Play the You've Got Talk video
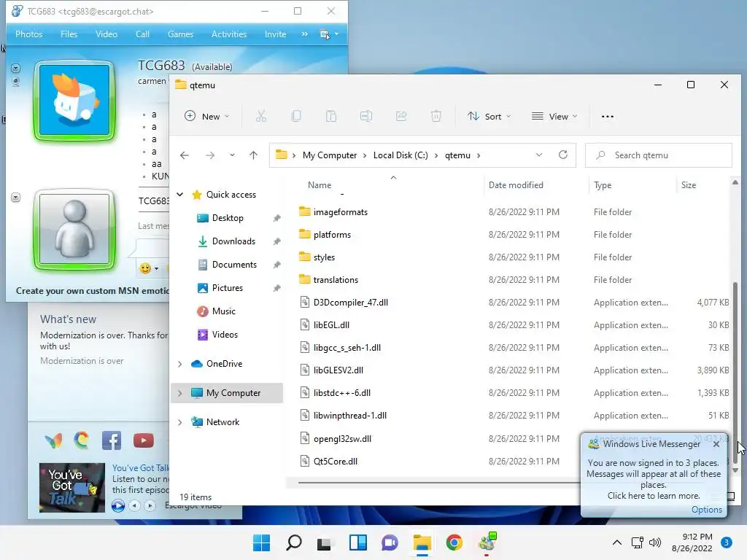The image size is (747, 560). click(x=117, y=505)
